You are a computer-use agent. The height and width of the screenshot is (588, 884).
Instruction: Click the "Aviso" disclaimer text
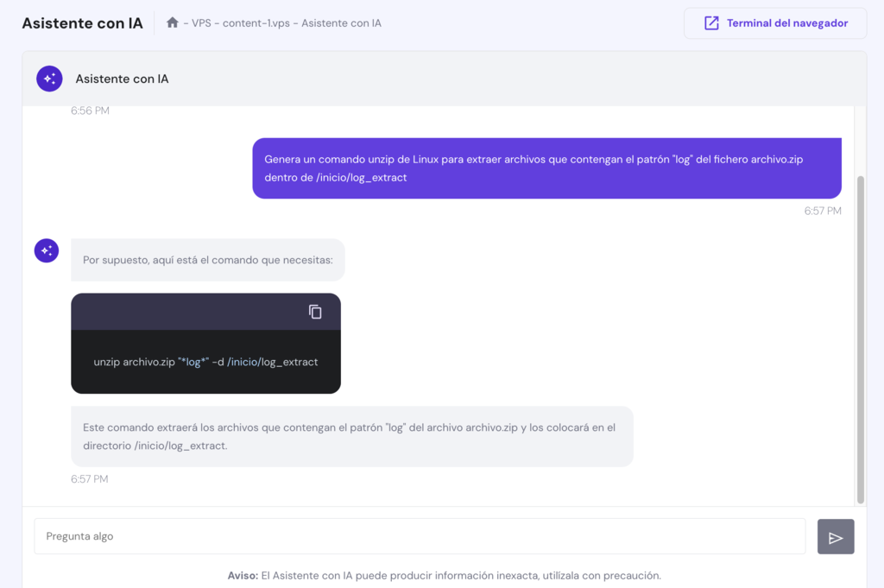click(x=444, y=575)
